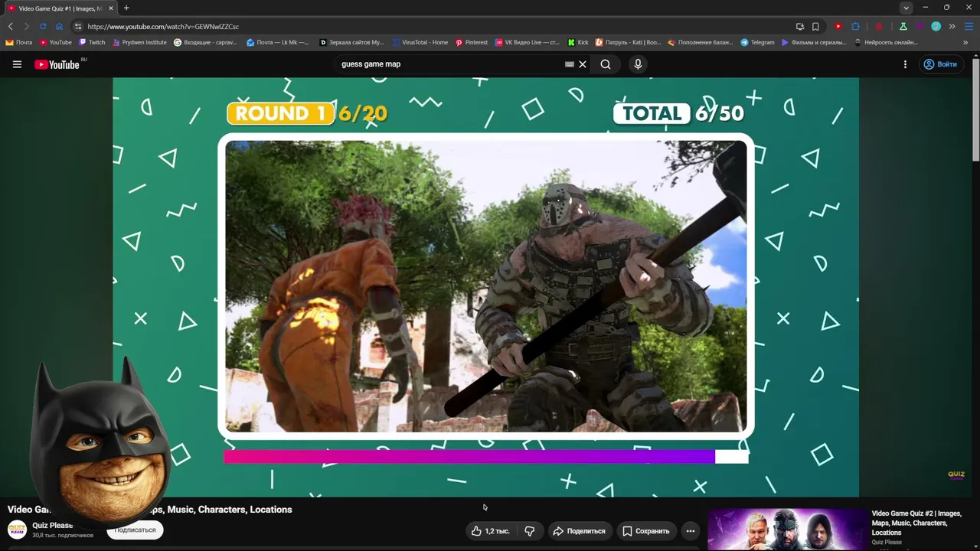This screenshot has width=980, height=551.
Task: Open the Входящие mail bookmark
Action: (x=206, y=42)
